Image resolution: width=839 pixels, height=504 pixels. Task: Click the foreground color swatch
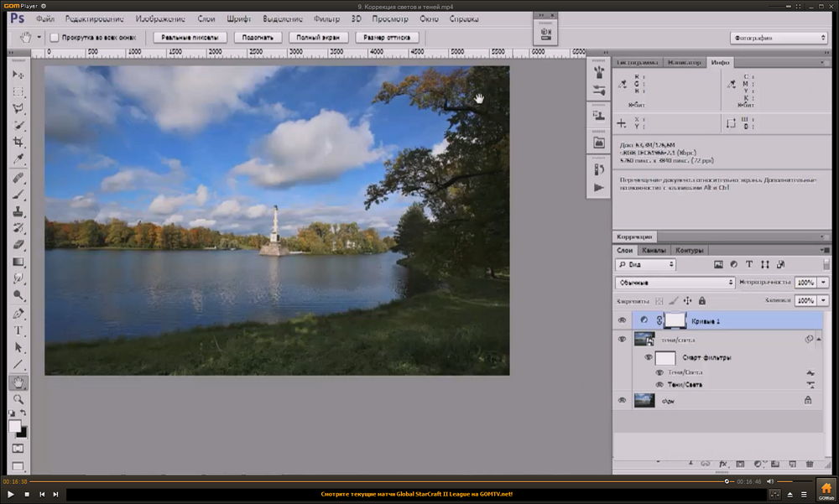(x=15, y=426)
